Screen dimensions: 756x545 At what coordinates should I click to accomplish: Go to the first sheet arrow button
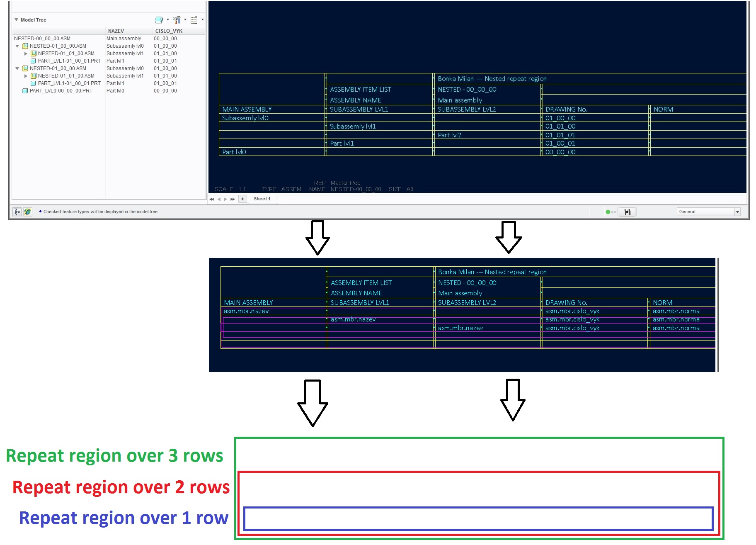coord(212,199)
